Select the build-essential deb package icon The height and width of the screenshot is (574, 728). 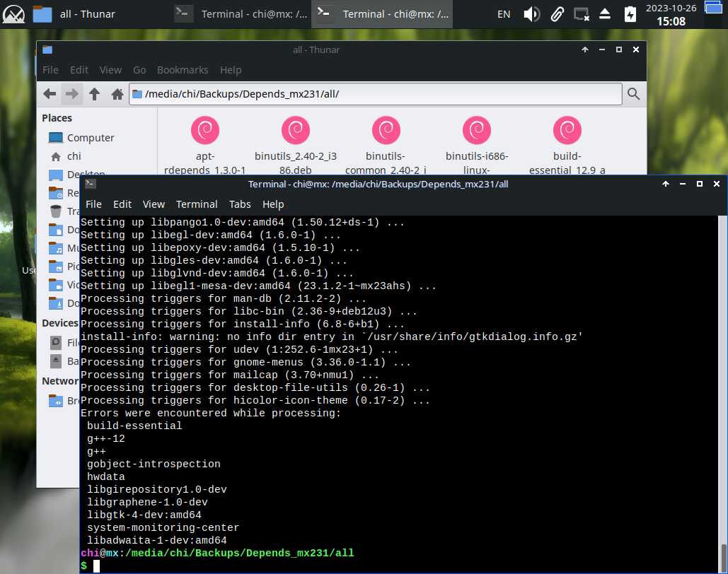567,130
